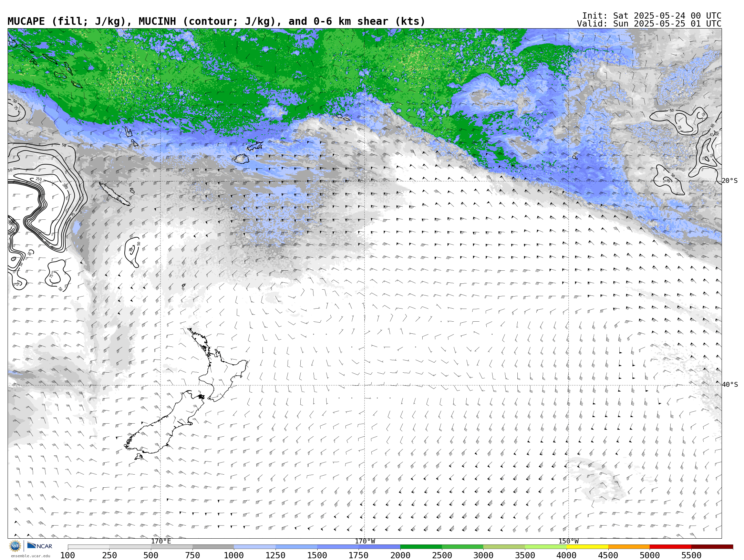Click the 3500 colorbar tick label
744x560 pixels.
coord(525,556)
